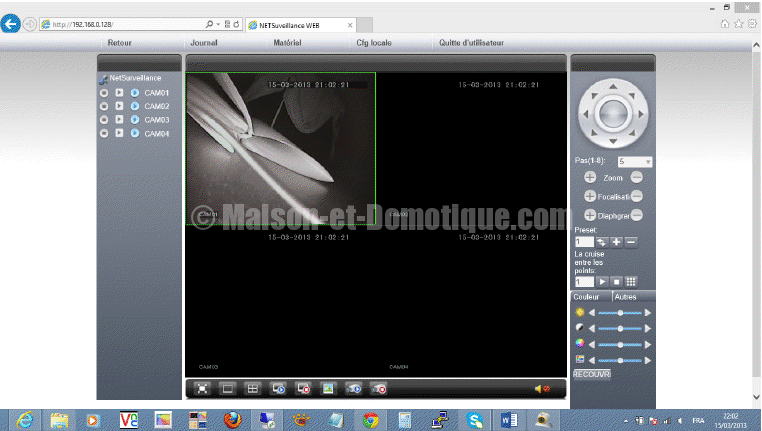Click Quitte d'utilisateur to log out

click(x=471, y=43)
